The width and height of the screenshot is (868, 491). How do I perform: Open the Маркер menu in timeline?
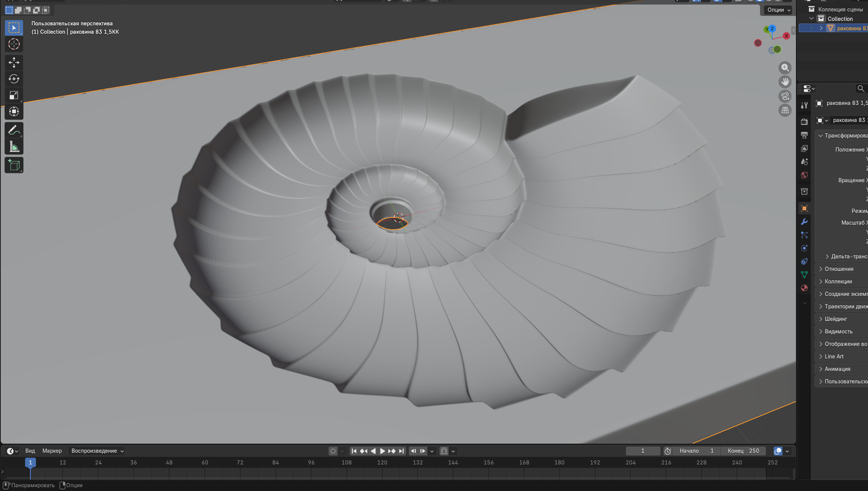tap(52, 451)
